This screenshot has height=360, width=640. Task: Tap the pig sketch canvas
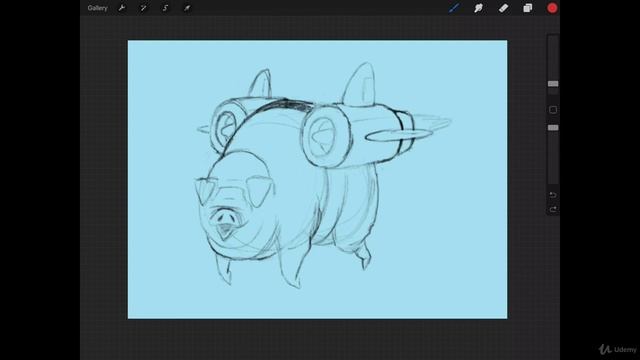pos(318,179)
